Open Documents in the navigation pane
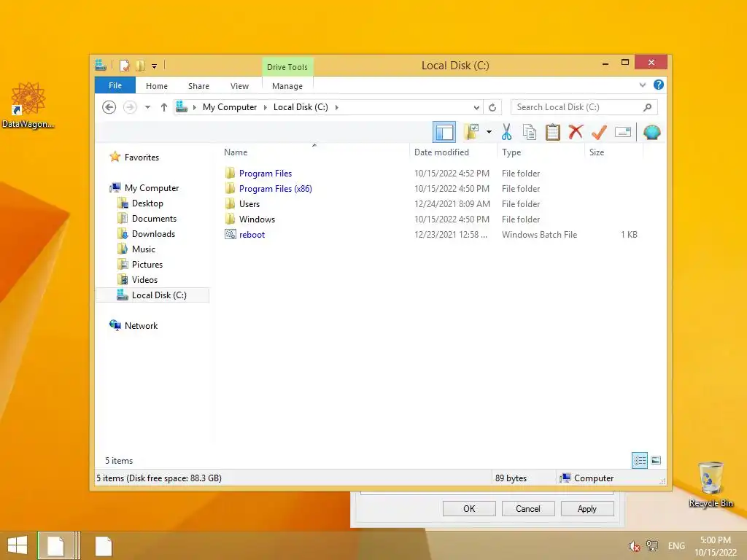The image size is (747, 560). (x=154, y=219)
